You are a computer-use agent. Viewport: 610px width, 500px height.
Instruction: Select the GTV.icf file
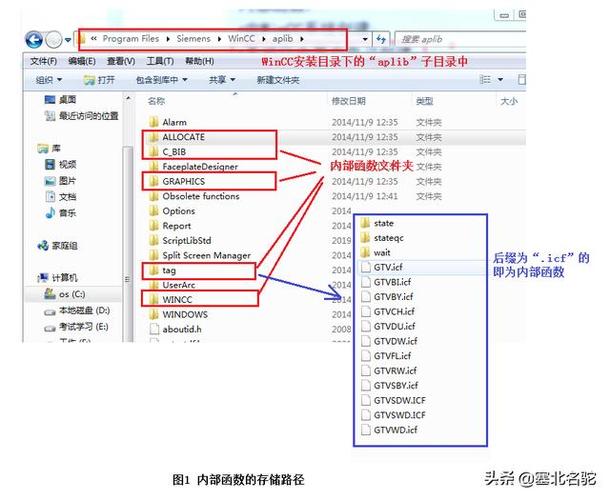tap(381, 267)
